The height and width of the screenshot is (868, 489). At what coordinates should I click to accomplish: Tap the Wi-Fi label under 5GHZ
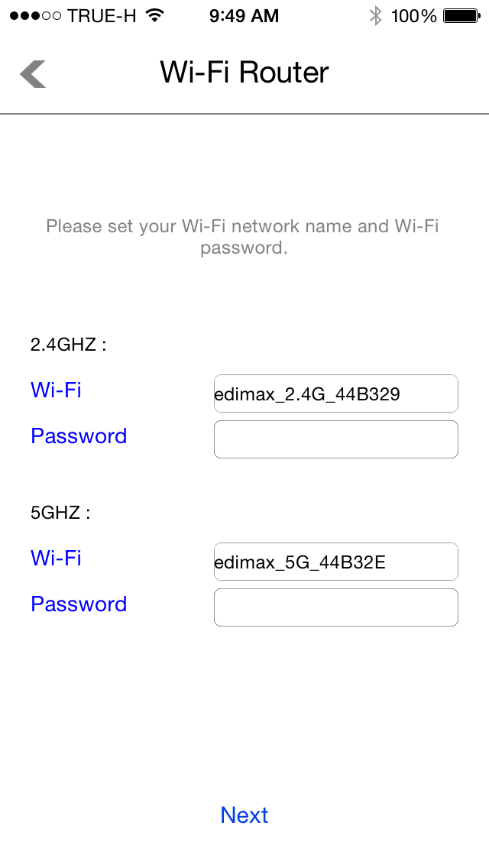56,558
